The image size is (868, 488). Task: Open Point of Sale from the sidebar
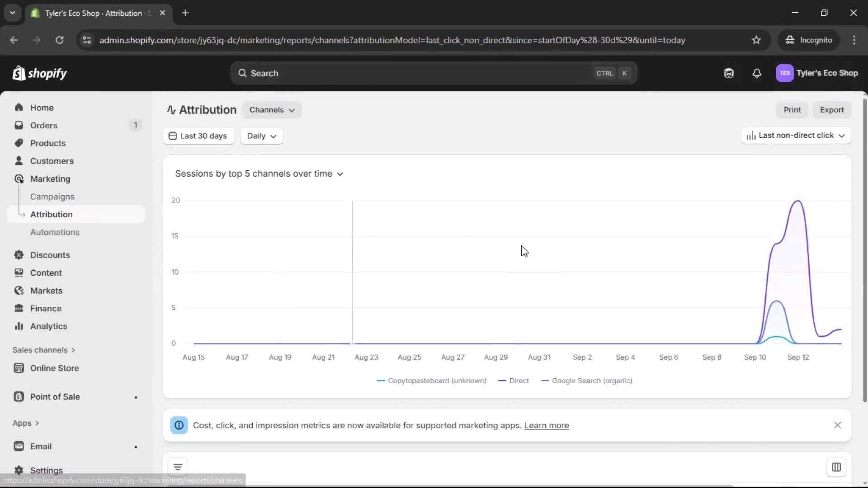coord(55,397)
